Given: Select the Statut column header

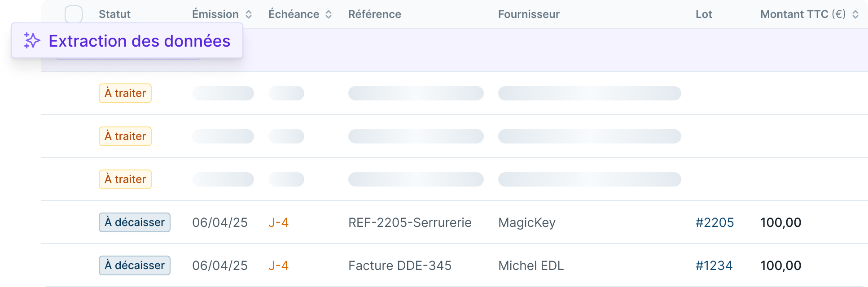Looking at the screenshot, I should pos(114,14).
